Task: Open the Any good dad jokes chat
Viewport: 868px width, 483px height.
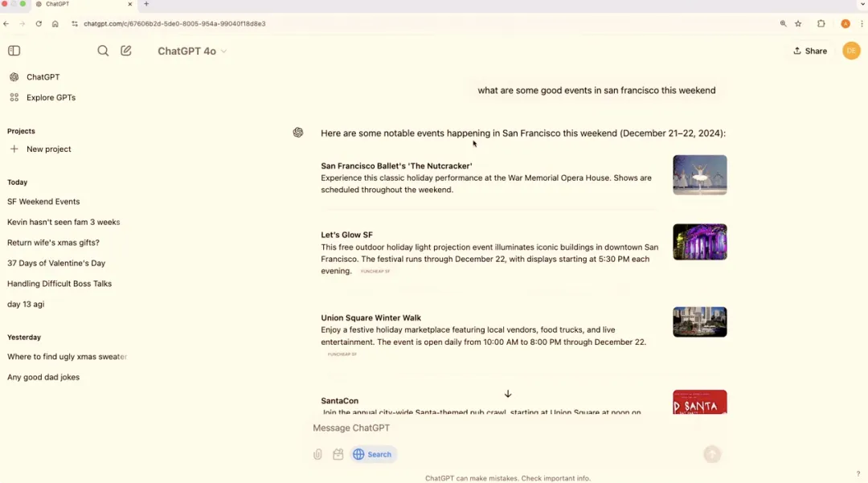Action: (43, 377)
